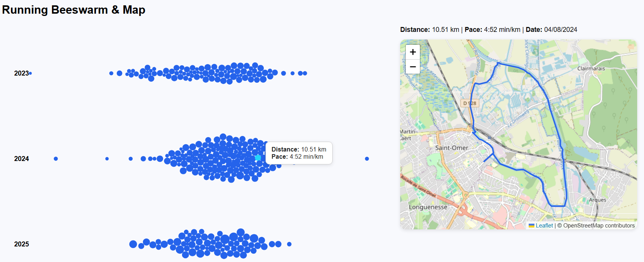Image resolution: width=644 pixels, height=262 pixels.
Task: Click the Longuenesse label on the map
Action: point(428,207)
